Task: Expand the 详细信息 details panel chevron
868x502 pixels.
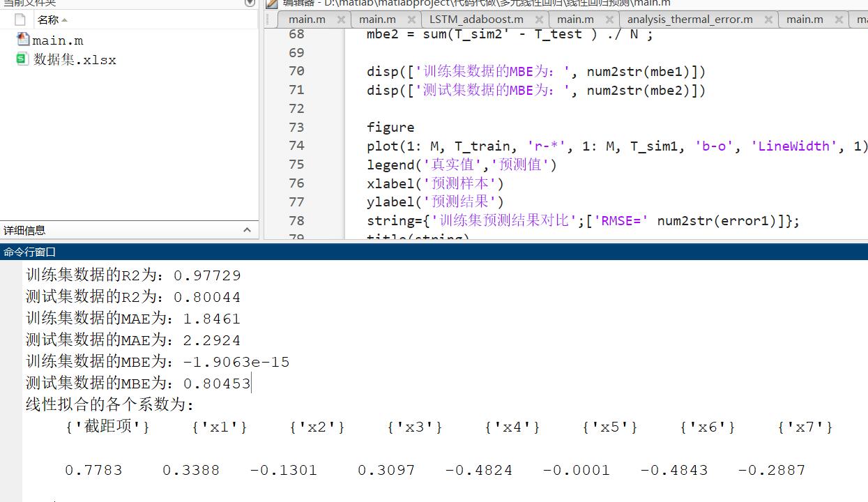Action: [x=247, y=230]
